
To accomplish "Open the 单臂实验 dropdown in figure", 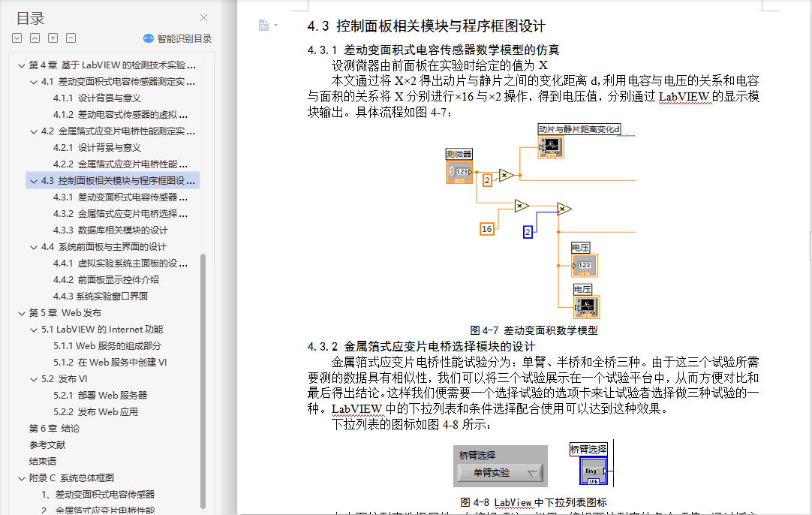I will 501,472.
